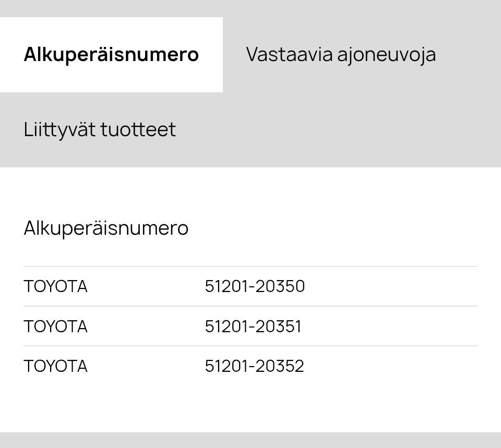Click white space below the 51201-20352 row

(x=250, y=407)
